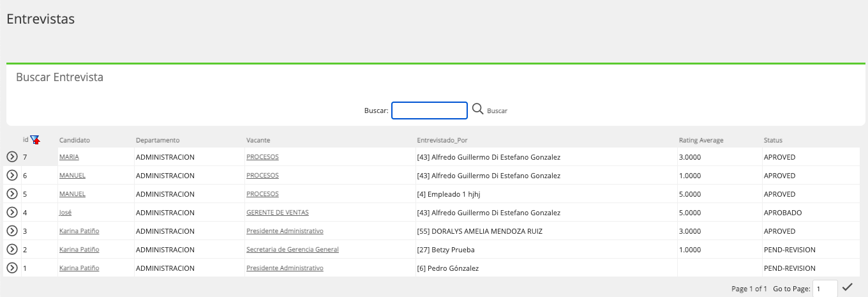This screenshot has width=868, height=297.
Task: Sort by Vacante column header
Action: pos(258,140)
